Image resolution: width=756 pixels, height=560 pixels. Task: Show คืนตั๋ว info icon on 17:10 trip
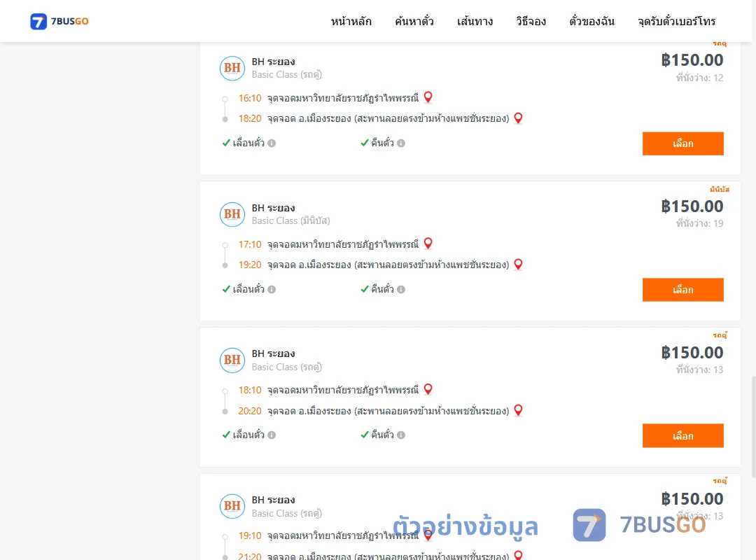[x=401, y=289]
